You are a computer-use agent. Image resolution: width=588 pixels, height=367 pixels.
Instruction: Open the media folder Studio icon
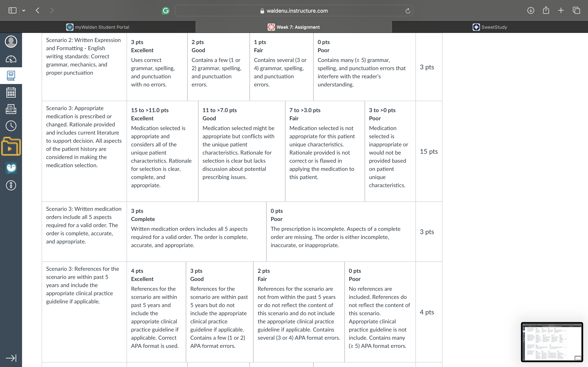tap(11, 146)
